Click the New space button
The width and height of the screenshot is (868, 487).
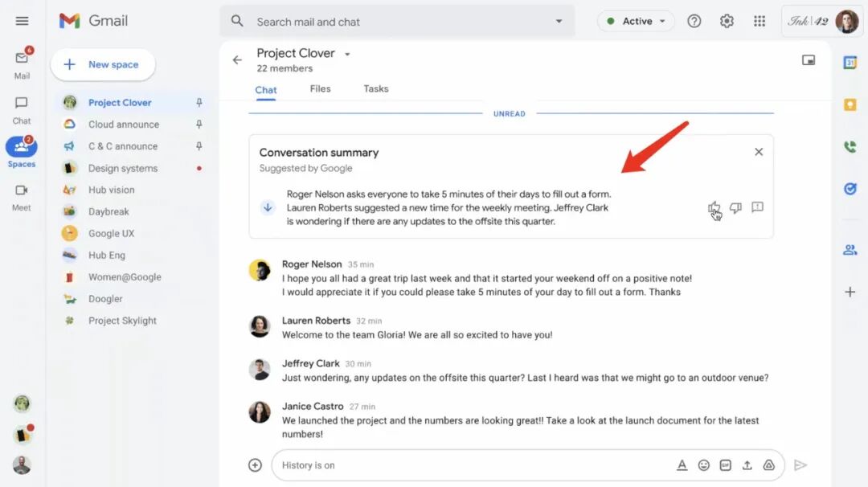(x=103, y=64)
